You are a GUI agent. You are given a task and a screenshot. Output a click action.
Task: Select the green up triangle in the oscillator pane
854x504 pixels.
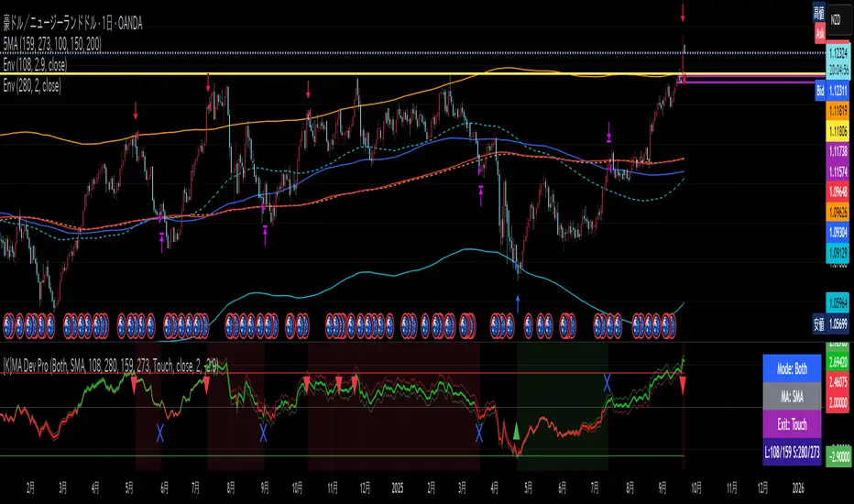(517, 430)
